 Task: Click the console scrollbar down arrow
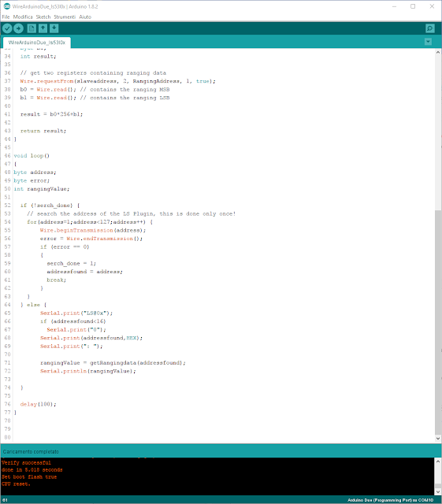click(x=438, y=491)
